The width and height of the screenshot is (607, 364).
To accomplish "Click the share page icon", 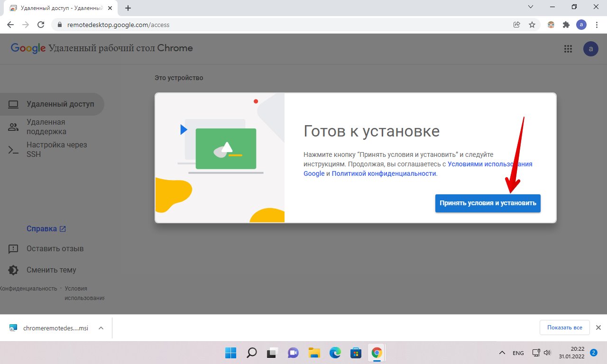I will point(517,25).
